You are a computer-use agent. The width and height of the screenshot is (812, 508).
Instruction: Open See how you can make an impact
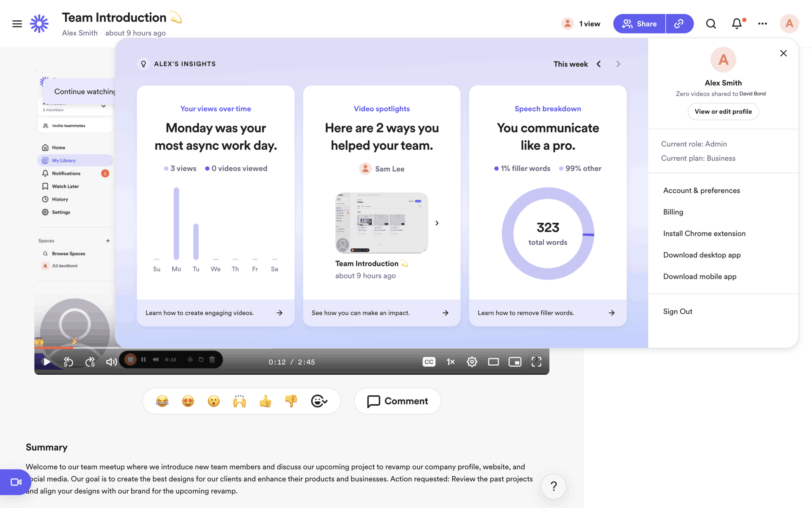[x=381, y=313]
